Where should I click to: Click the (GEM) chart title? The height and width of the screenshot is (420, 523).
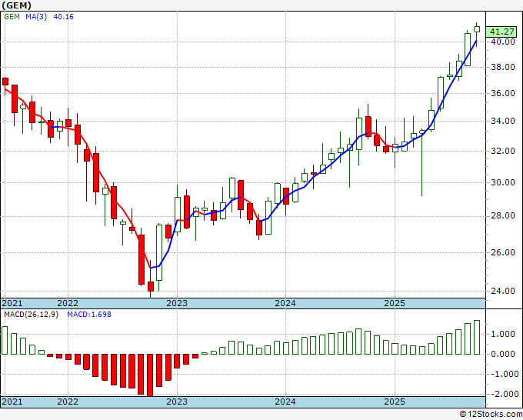coord(16,5)
